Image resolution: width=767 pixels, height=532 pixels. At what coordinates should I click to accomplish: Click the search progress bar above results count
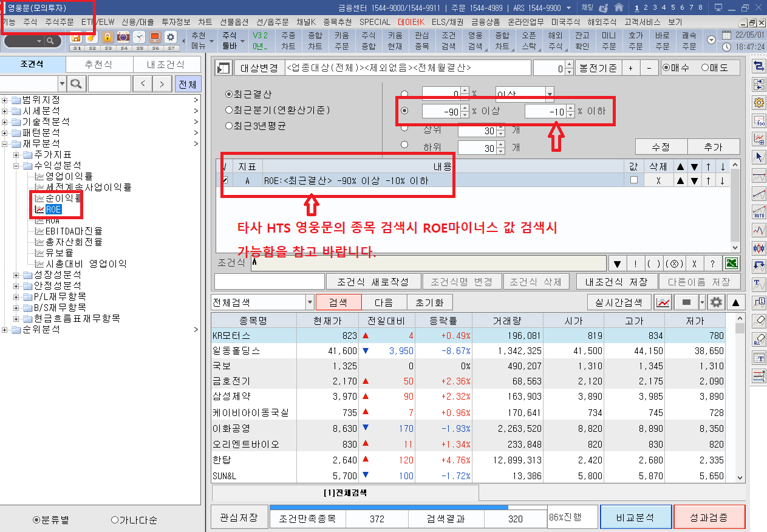click(x=407, y=506)
